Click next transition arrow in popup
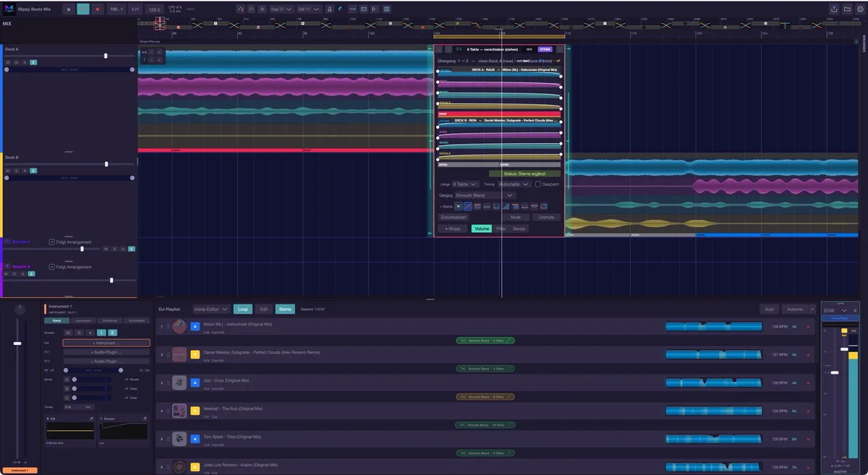The height and width of the screenshot is (475, 868). click(448, 49)
